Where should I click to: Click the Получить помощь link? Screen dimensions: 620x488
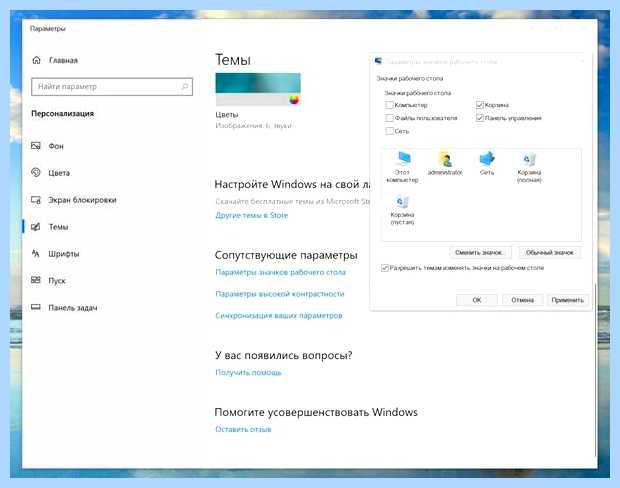(248, 372)
